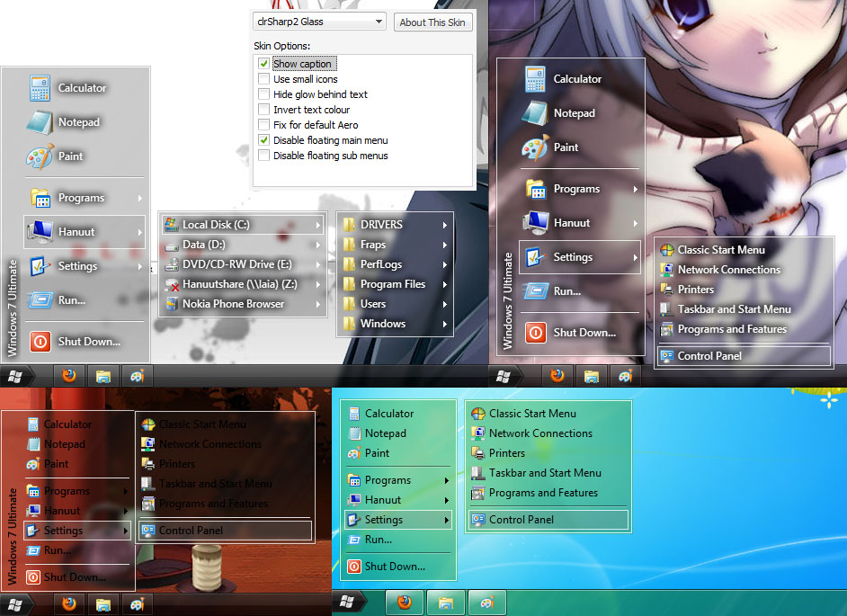Expand the arrow beside the DRIVERS folder
This screenshot has height=616, width=847.
click(x=444, y=225)
